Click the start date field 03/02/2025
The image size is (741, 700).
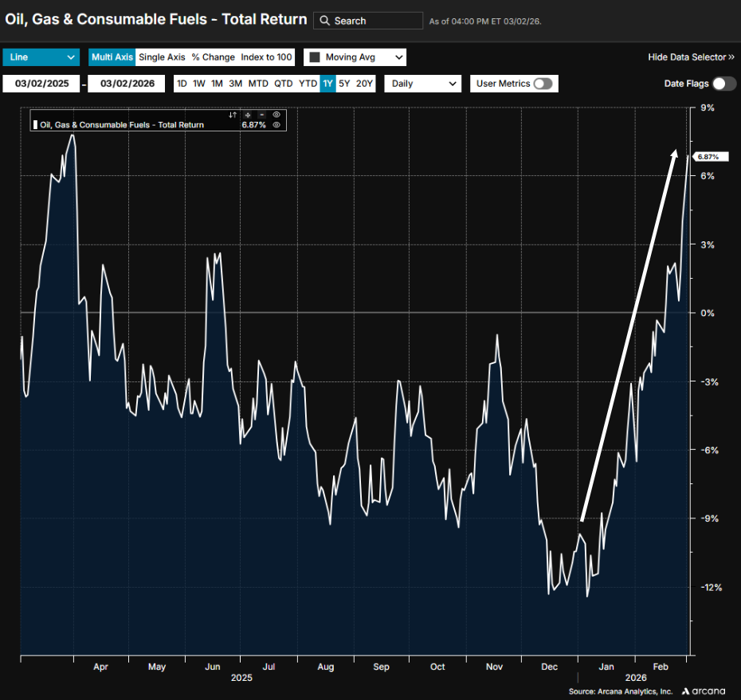point(41,84)
